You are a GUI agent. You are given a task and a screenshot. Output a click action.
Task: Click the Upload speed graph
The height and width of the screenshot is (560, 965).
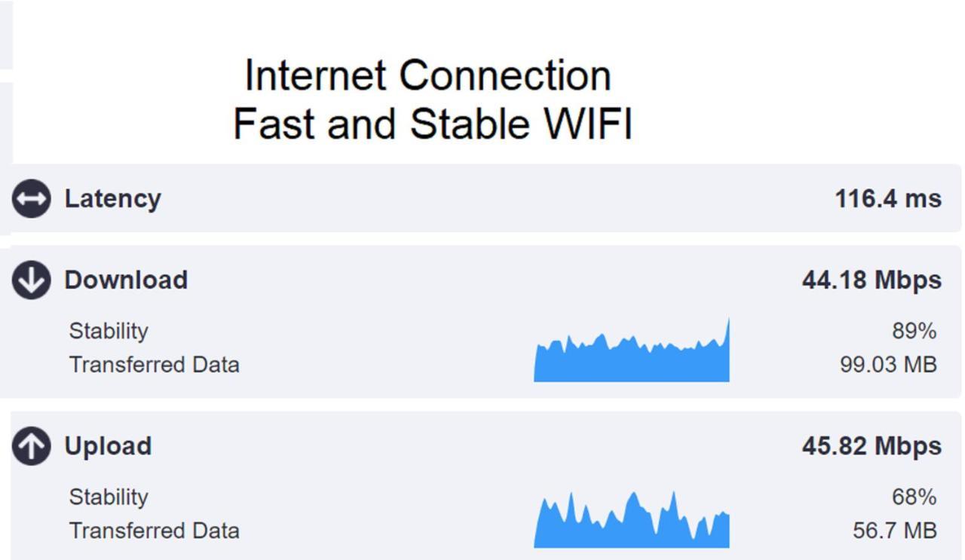pos(632,519)
